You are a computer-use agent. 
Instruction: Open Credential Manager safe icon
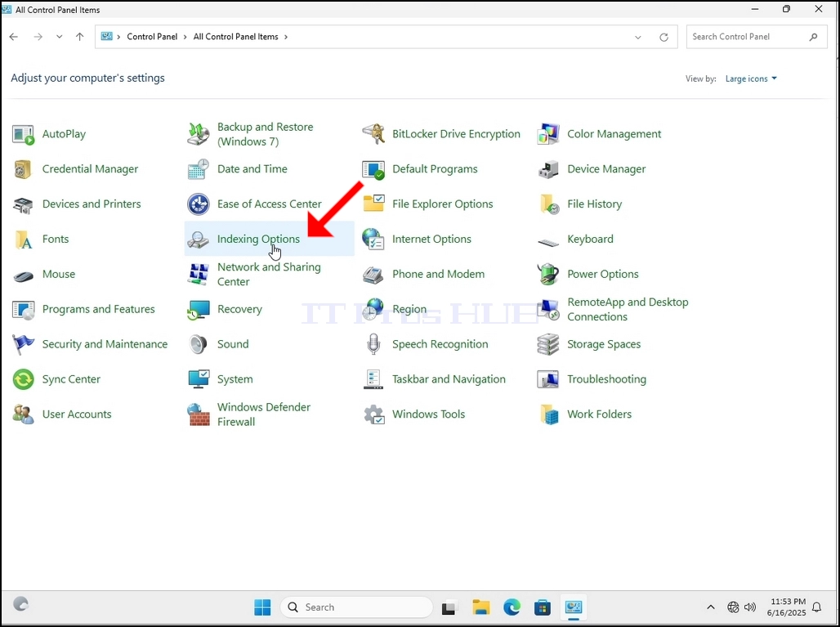pyautogui.click(x=23, y=169)
